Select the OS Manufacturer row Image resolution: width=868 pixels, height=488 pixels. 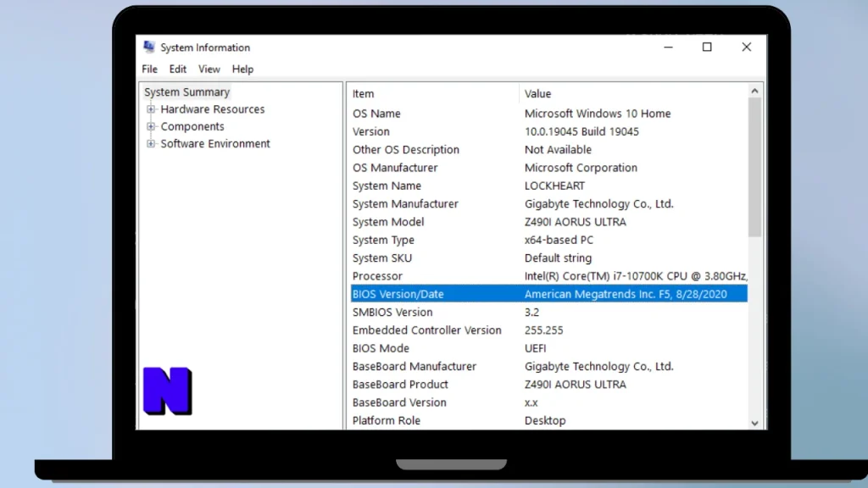point(548,168)
